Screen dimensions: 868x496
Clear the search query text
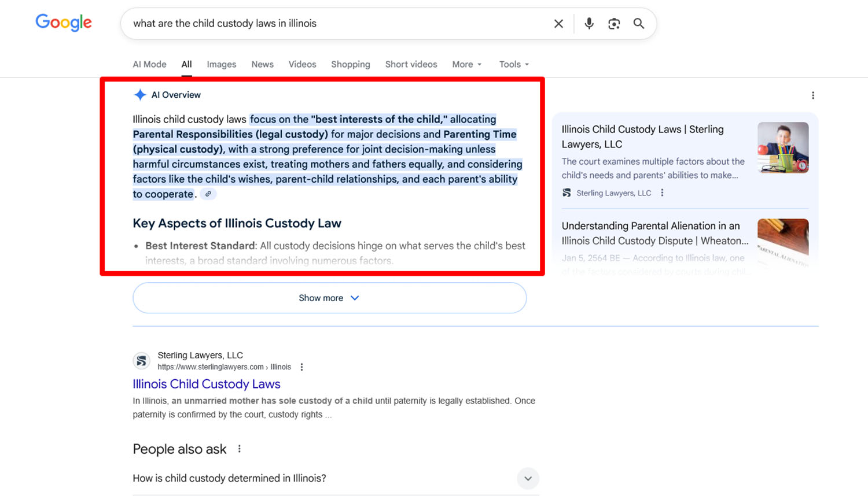558,24
